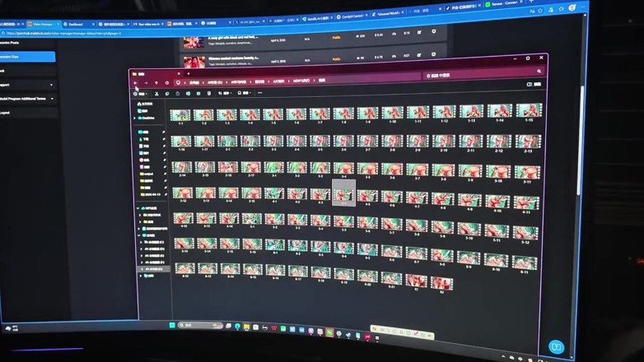Edit the first video in Video Manager
The image size is (644, 362).
(419, 32)
